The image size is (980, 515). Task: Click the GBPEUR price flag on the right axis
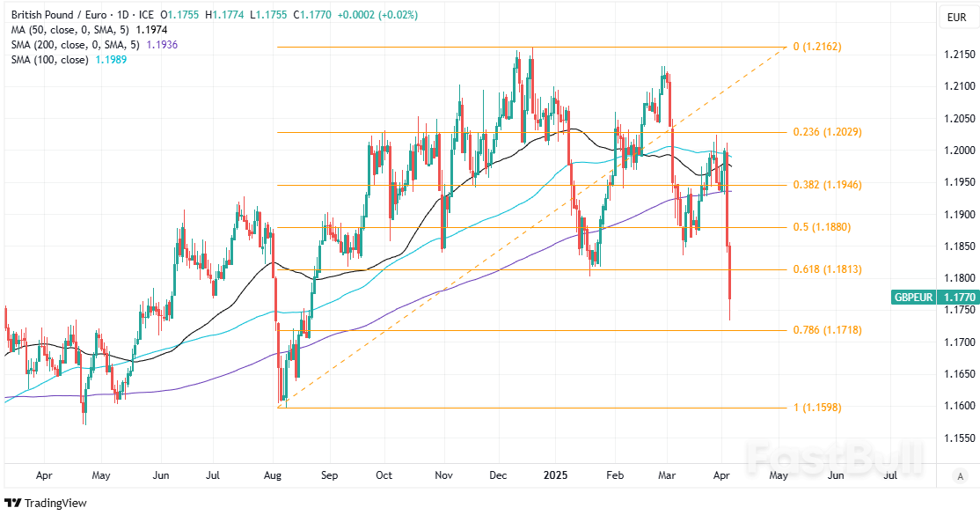coord(913,298)
